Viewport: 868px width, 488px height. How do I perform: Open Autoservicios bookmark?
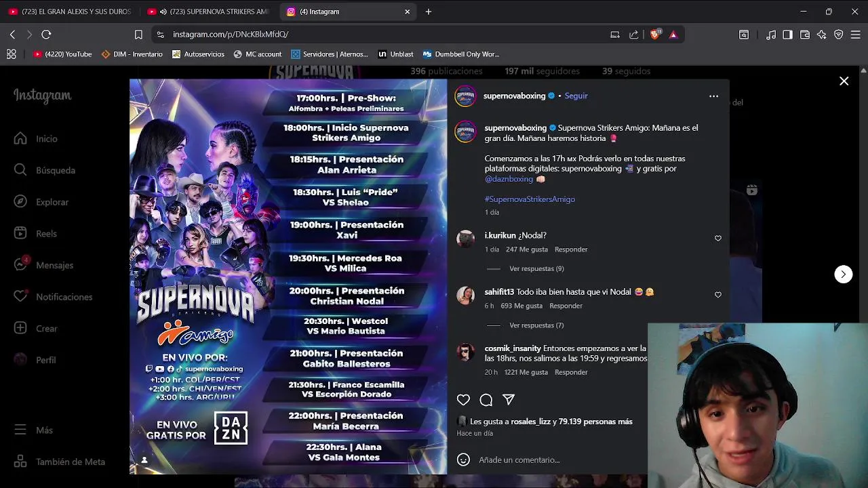[198, 54]
